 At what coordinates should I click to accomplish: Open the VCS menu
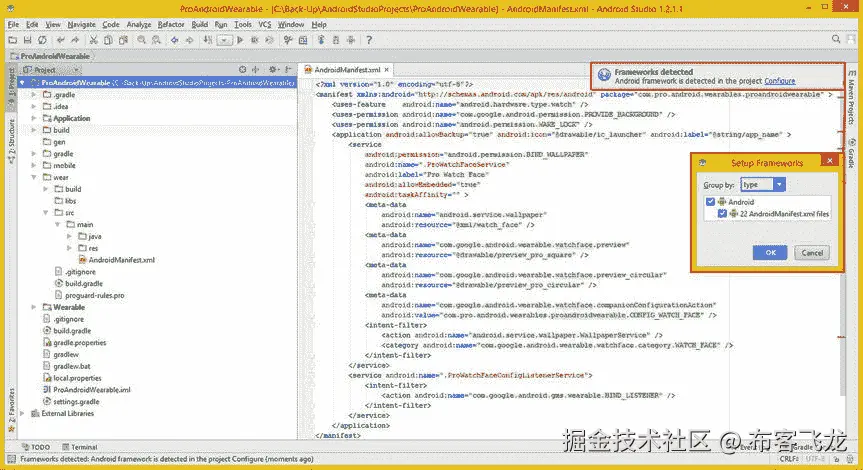coord(265,25)
